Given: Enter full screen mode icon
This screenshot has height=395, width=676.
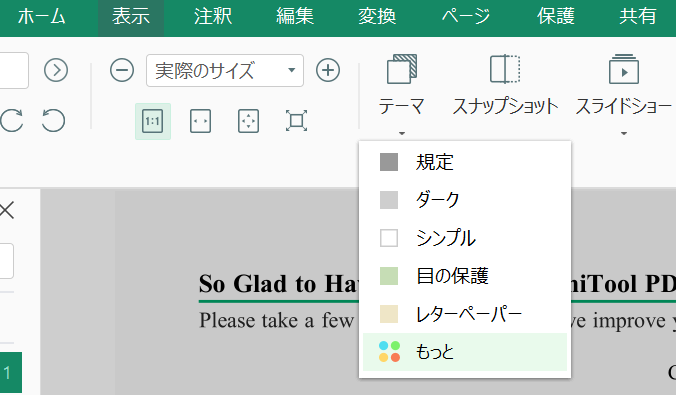Looking at the screenshot, I should [297, 121].
